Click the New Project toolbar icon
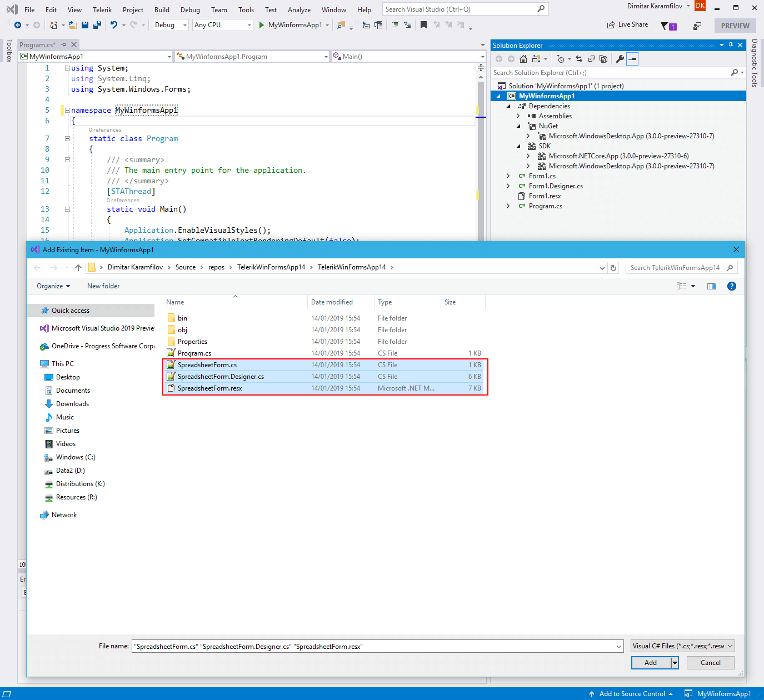764x700 pixels. (53, 25)
